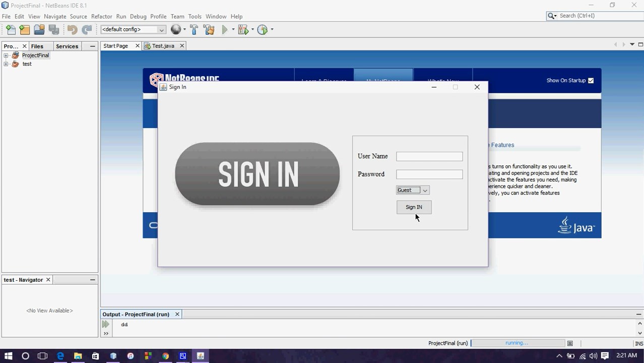
Task: Click the Open Project icon
Action: click(x=39, y=30)
